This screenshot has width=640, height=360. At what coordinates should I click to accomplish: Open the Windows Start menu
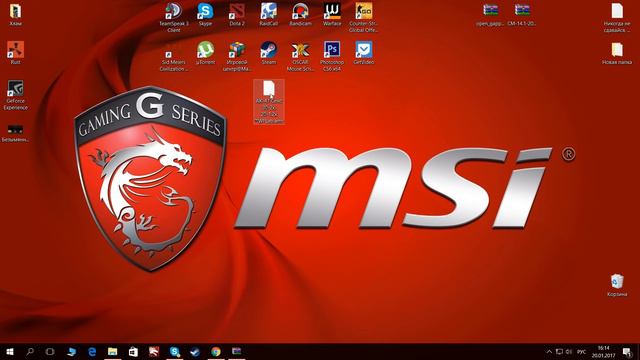(10, 351)
